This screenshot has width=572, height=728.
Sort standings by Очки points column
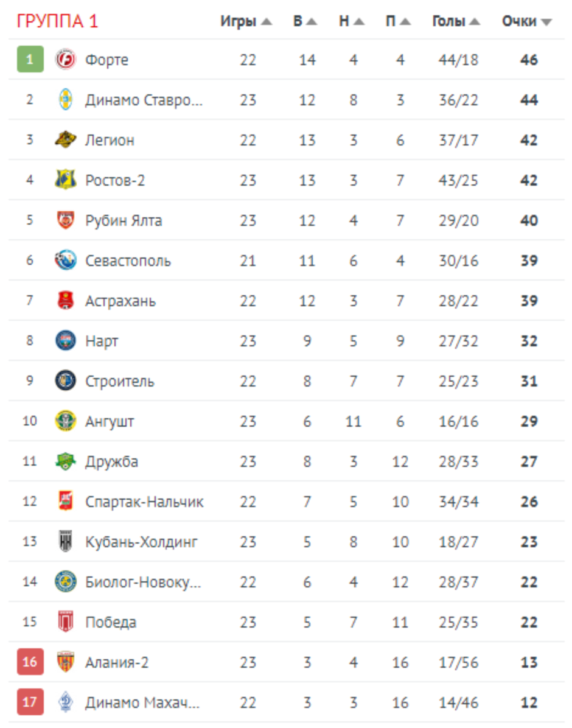pyautogui.click(x=526, y=21)
